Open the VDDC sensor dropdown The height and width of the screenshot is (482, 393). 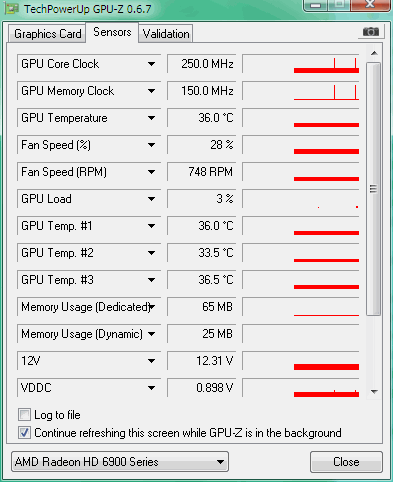click(151, 388)
